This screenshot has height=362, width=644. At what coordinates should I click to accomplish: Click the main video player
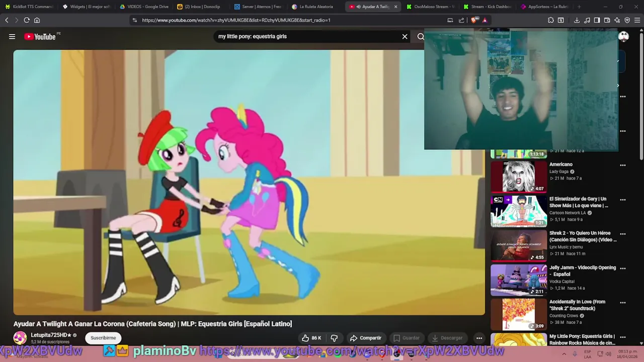click(x=249, y=182)
